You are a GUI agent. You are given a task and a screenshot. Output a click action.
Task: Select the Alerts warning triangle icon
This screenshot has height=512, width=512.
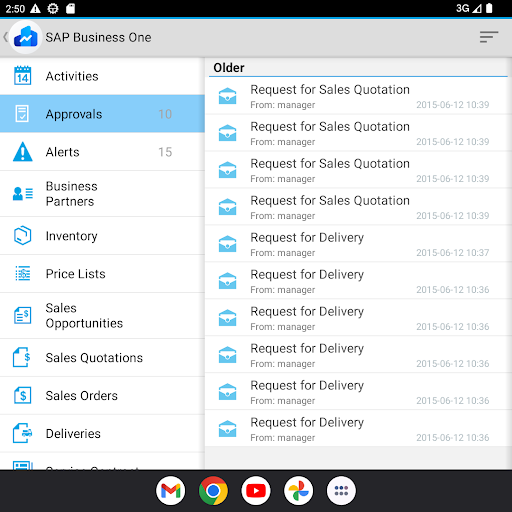22,152
